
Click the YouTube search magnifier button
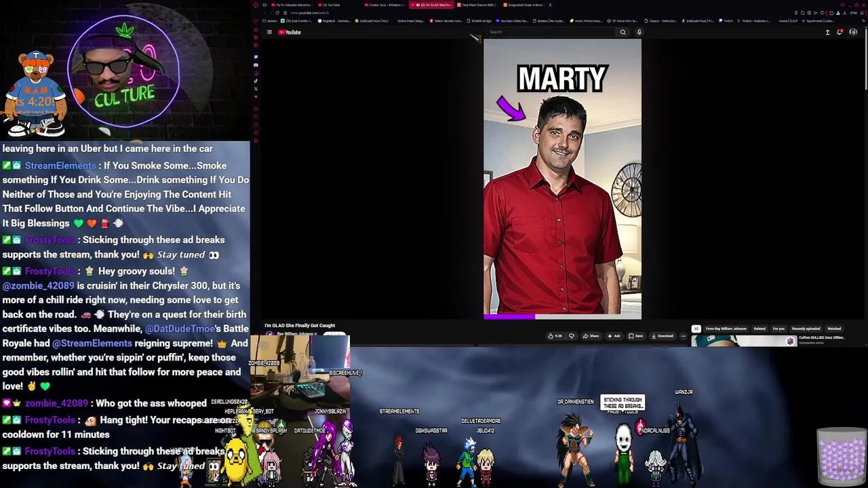point(623,32)
